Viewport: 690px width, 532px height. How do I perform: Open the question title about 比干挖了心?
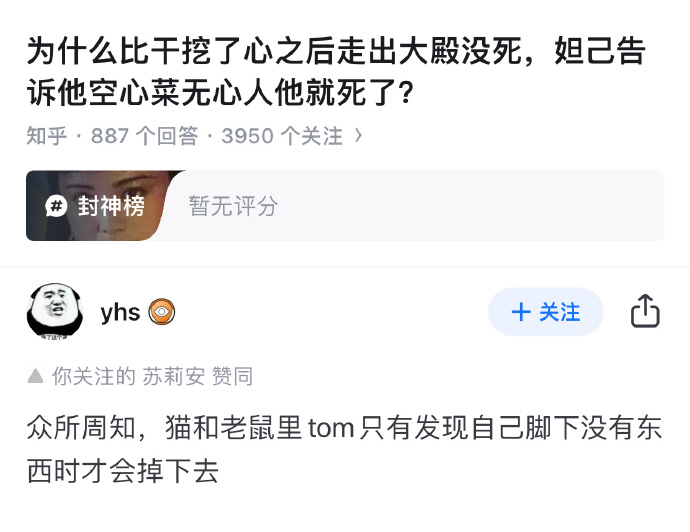[336, 72]
